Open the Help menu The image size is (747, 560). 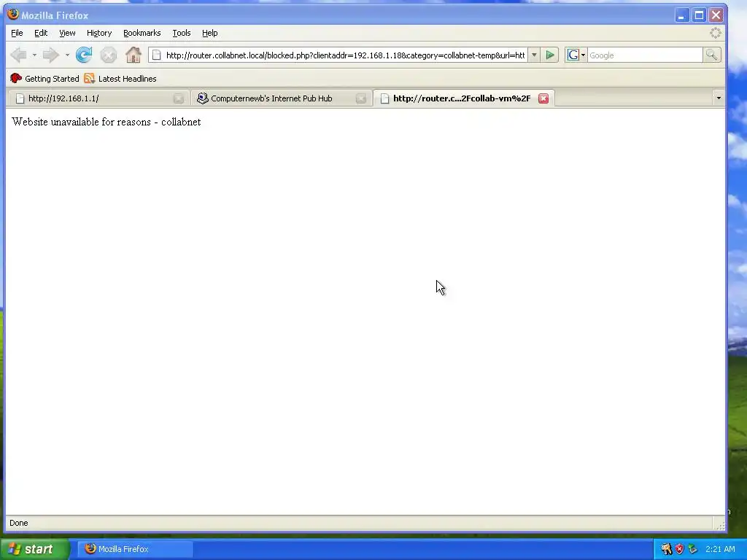209,33
